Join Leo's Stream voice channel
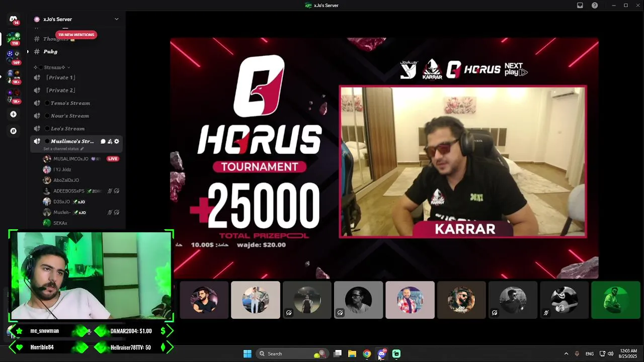Viewport: 644px width, 362px height. [75, 129]
